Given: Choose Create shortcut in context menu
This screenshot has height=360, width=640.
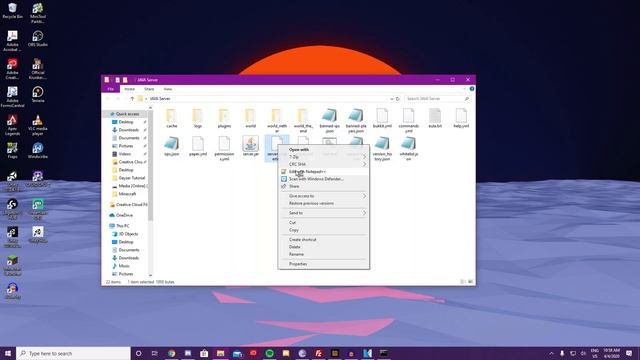Looking at the screenshot, I should point(302,240).
